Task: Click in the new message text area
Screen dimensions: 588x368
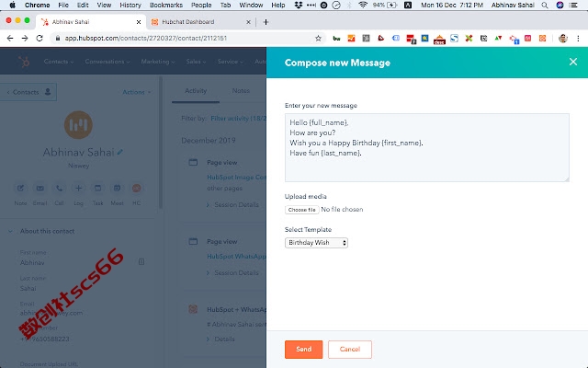Action: [426, 147]
